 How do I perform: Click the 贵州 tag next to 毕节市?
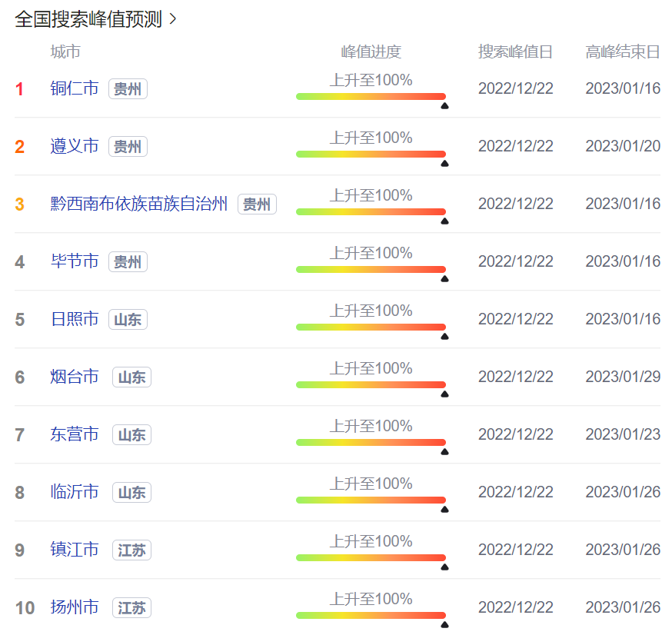pos(128,262)
